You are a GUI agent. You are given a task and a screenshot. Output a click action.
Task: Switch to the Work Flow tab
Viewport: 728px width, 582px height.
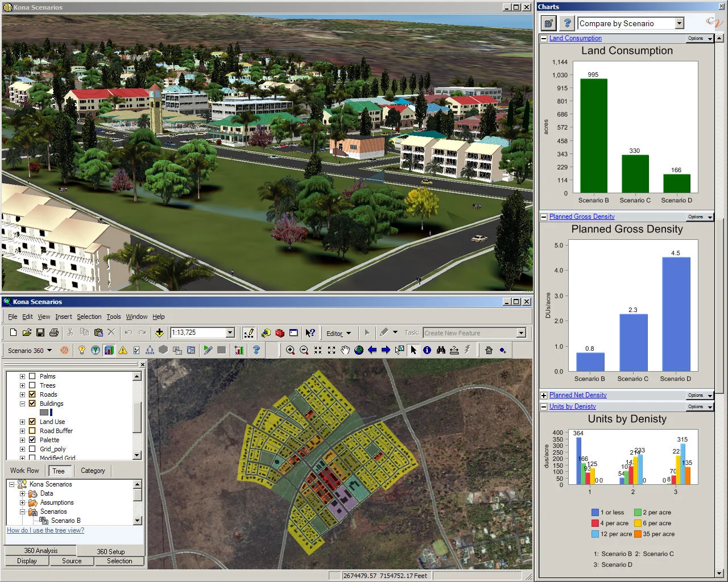[24, 471]
